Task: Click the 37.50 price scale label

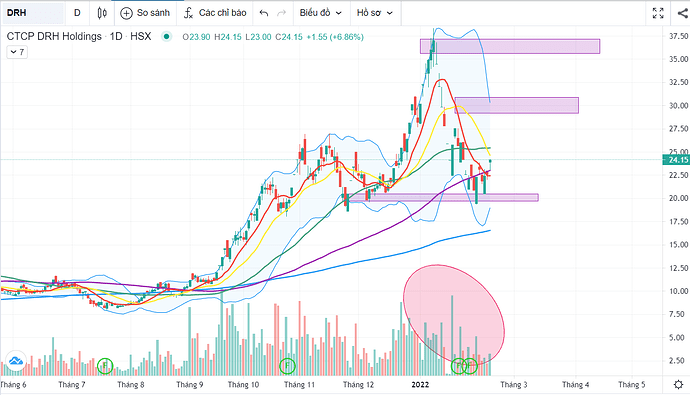Action: 679,36
